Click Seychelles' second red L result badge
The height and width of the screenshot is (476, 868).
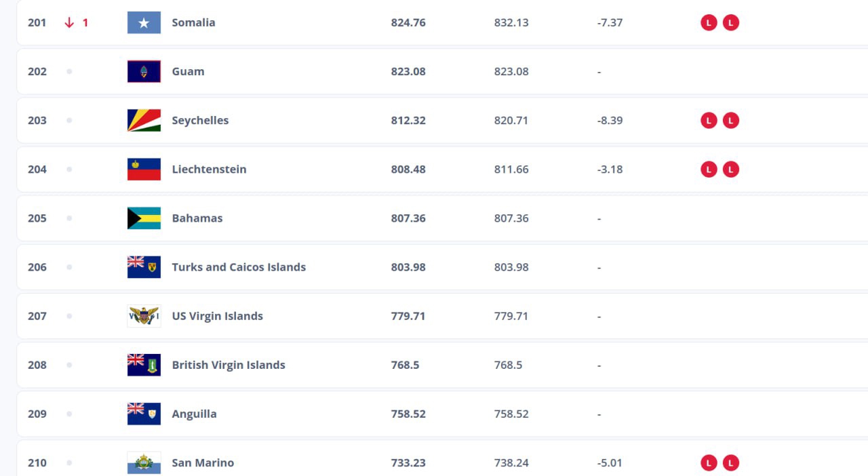click(x=730, y=120)
